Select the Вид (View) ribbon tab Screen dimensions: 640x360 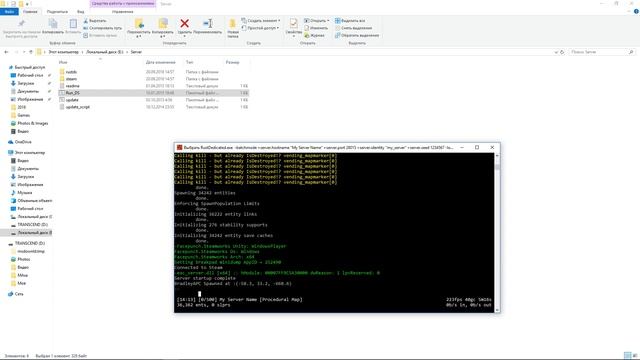pyautogui.click(x=81, y=11)
